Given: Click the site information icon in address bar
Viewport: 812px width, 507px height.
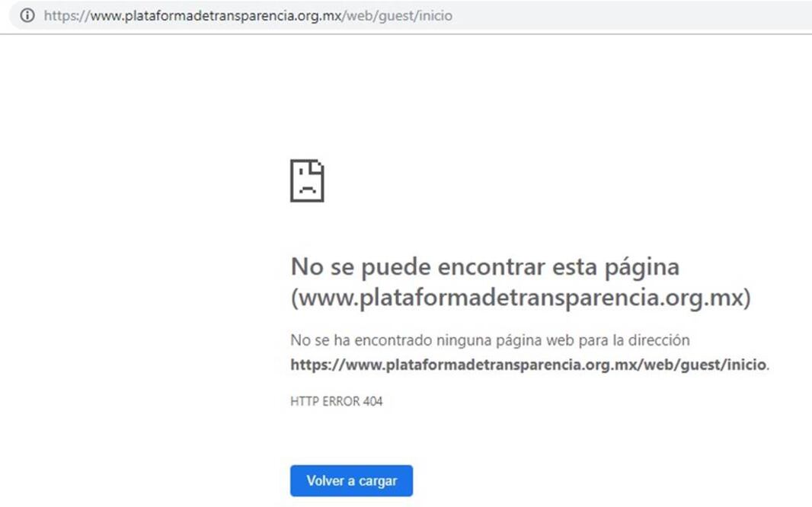Looking at the screenshot, I should [x=27, y=15].
